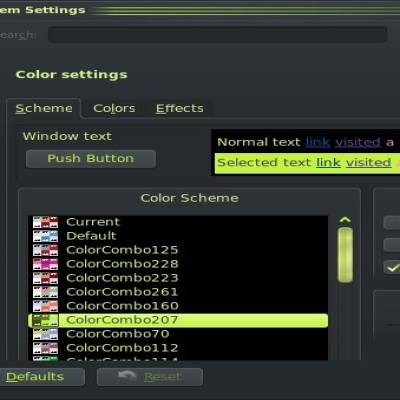Focus the Search input field
Viewport: 400px width, 400px height.
[218, 35]
